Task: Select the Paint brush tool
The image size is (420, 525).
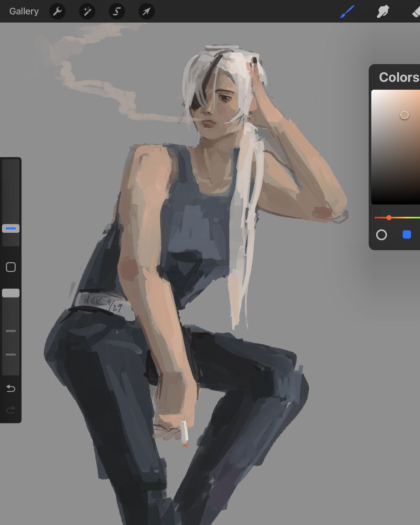Action: coord(348,11)
